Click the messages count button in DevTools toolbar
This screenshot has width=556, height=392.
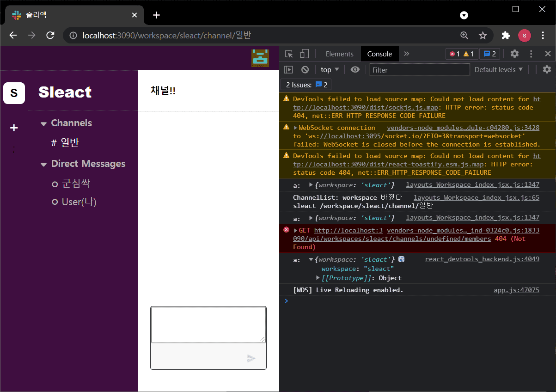point(489,54)
